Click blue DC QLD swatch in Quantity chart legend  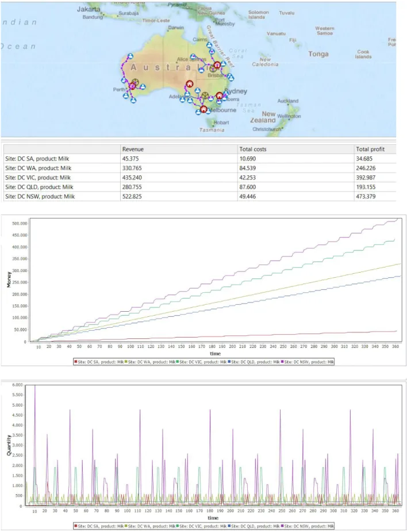[229, 526]
